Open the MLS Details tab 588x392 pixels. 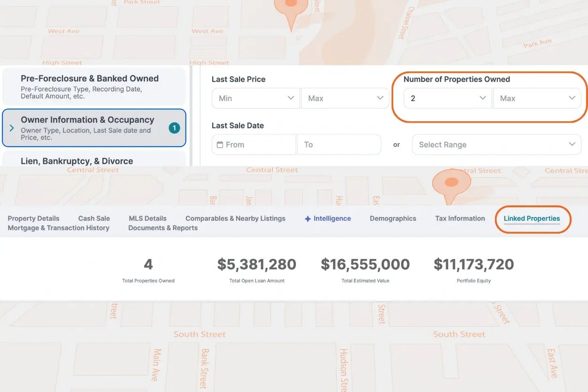pyautogui.click(x=147, y=218)
